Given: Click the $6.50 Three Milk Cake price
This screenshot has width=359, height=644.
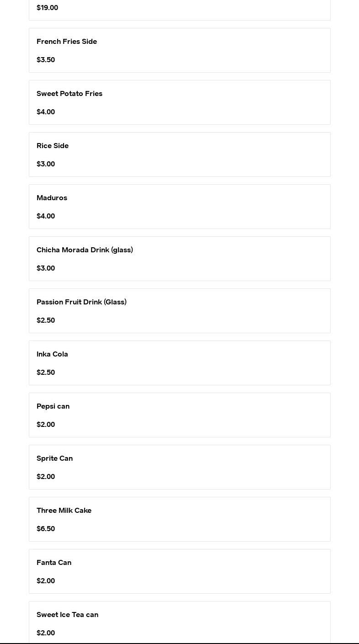Looking at the screenshot, I should [x=46, y=529].
